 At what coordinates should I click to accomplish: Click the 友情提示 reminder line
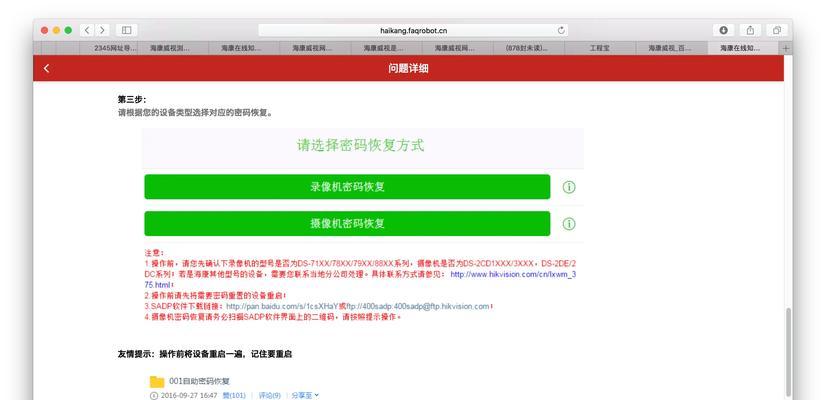coord(205,354)
